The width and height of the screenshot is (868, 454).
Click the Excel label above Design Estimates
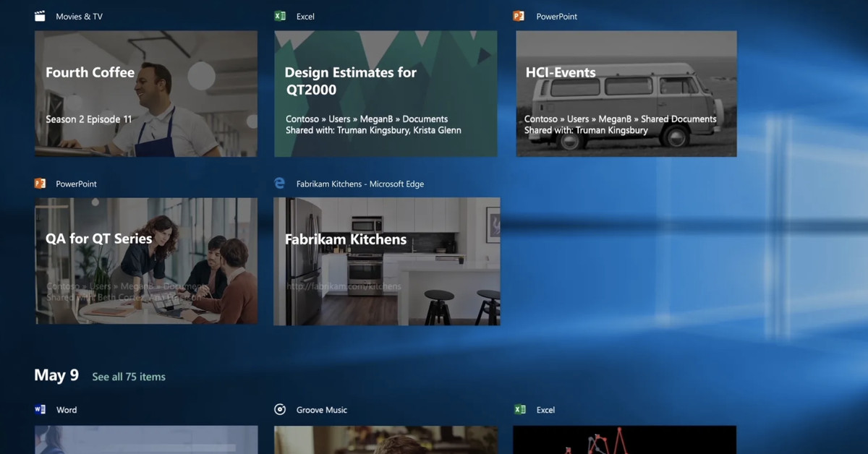coord(305,17)
